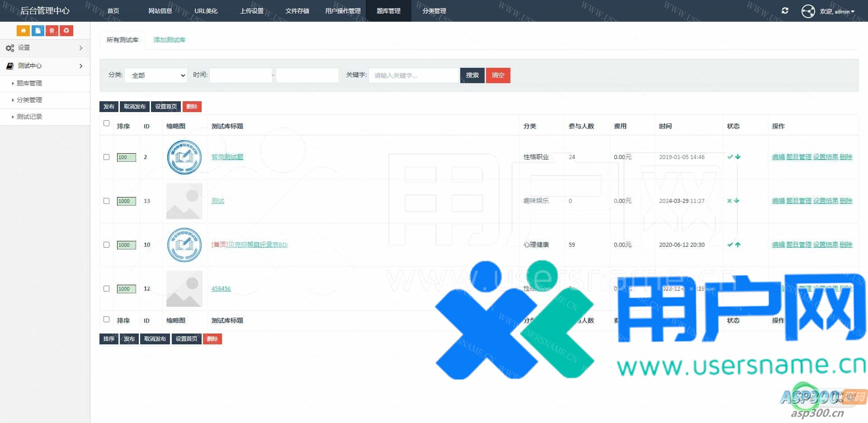Tick the checkbox for row ID 2
The height and width of the screenshot is (423, 868).
[x=107, y=157]
